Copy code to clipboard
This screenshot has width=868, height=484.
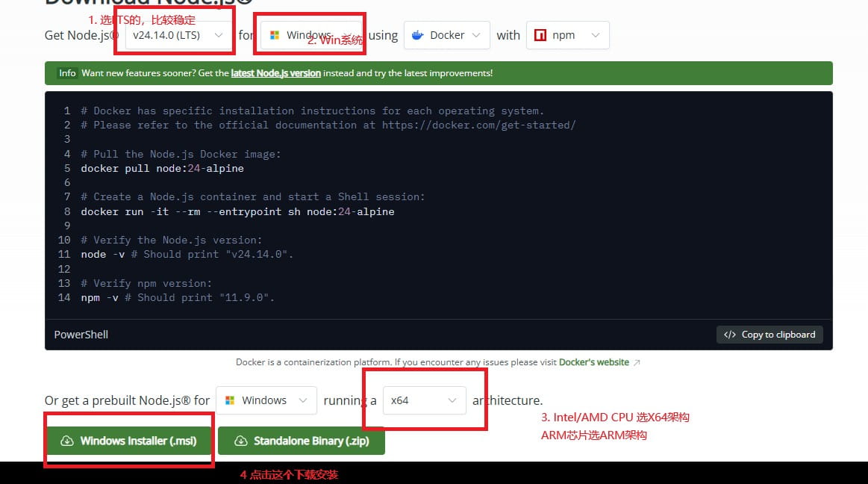(769, 335)
